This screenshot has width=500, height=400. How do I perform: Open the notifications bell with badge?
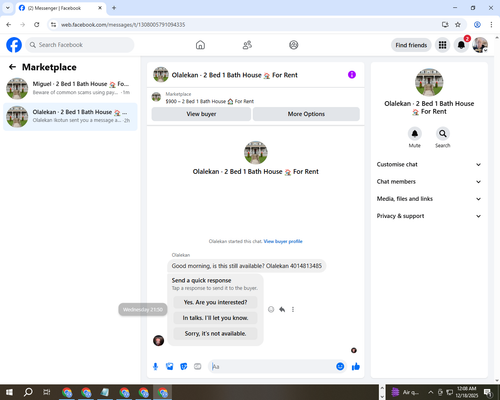(461, 45)
